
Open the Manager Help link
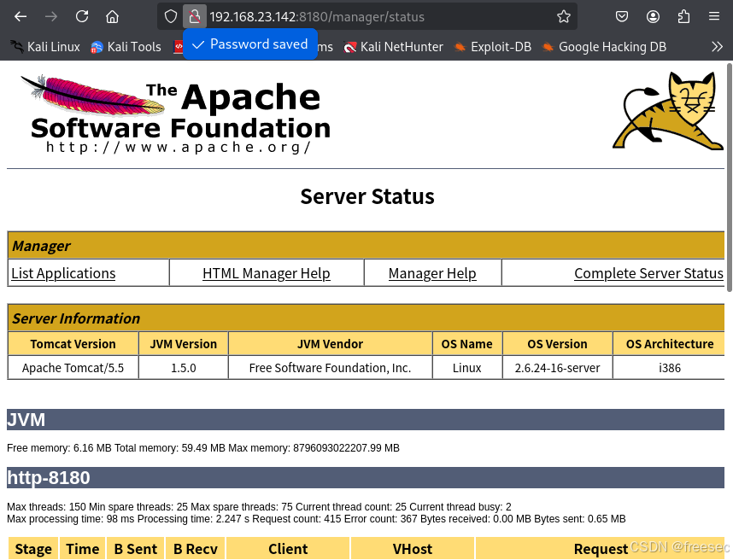point(432,273)
